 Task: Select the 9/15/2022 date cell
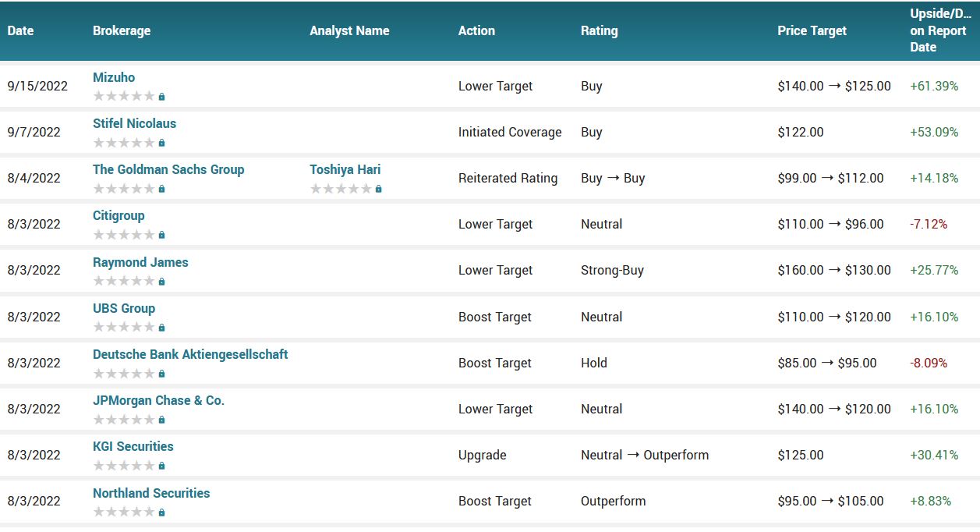tap(37, 86)
